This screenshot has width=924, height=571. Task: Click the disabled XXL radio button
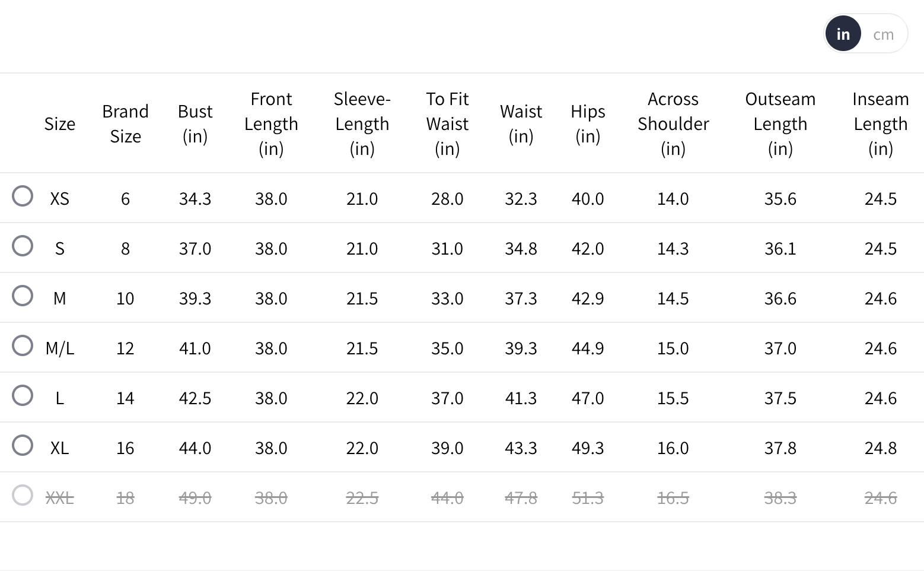coord(23,495)
